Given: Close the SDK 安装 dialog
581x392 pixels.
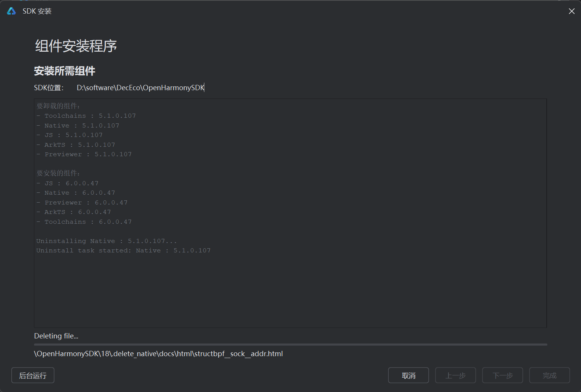Looking at the screenshot, I should [x=572, y=11].
